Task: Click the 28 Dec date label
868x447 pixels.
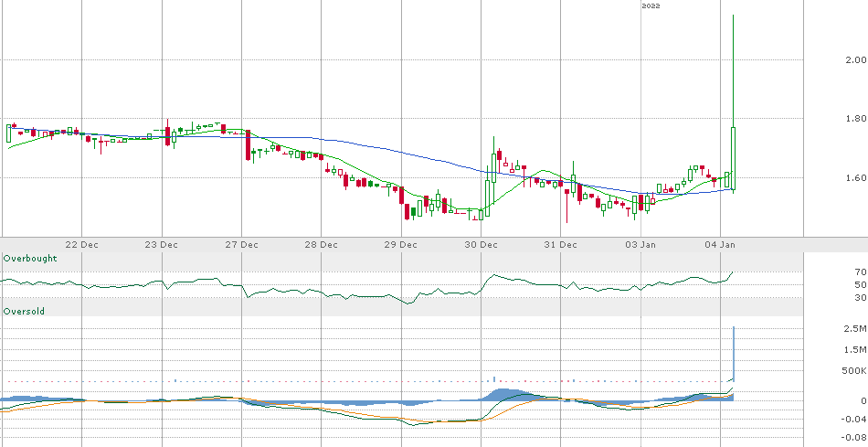Action: (x=322, y=245)
